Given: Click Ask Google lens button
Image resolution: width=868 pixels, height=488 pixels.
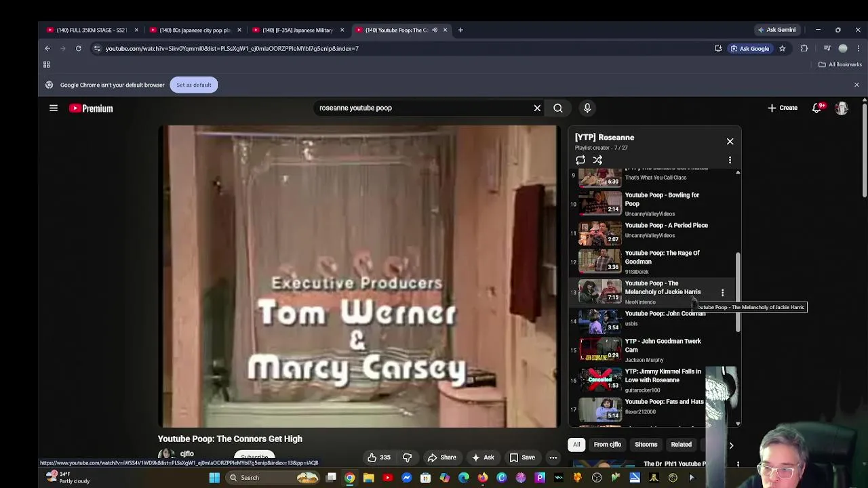Looking at the screenshot, I should [x=750, y=48].
